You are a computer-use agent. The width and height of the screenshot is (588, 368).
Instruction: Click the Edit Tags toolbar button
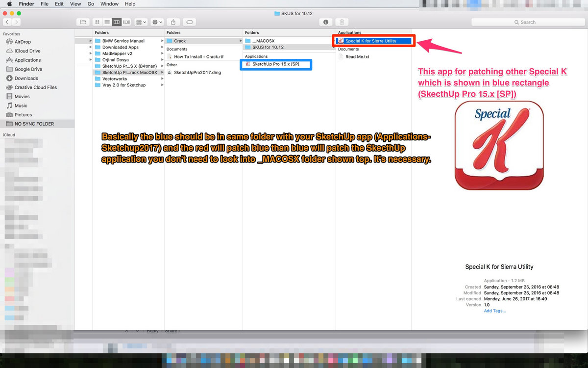point(190,22)
